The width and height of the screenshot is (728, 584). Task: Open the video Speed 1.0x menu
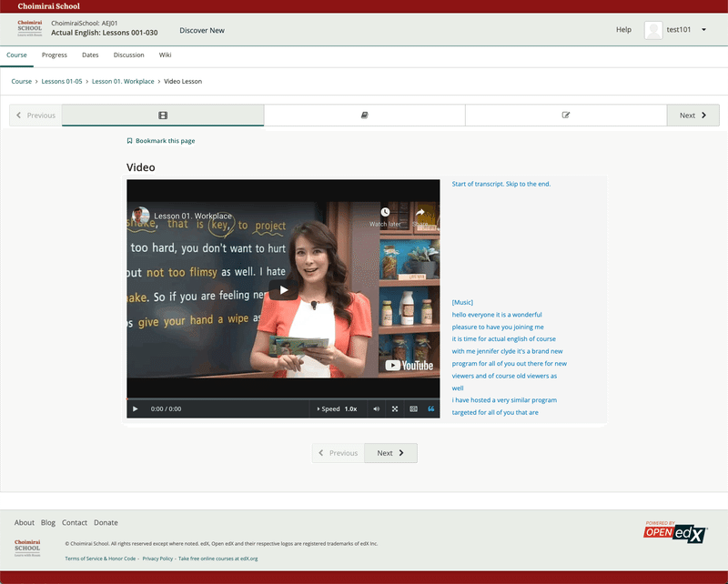(337, 409)
